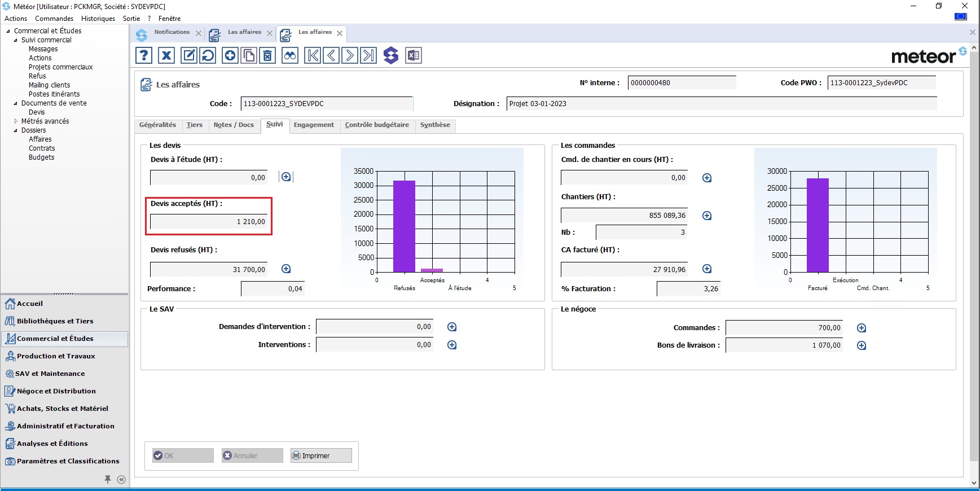Image resolution: width=980 pixels, height=491 pixels.
Task: Collapse the Commercial et Études tree node
Action: [x=8, y=31]
